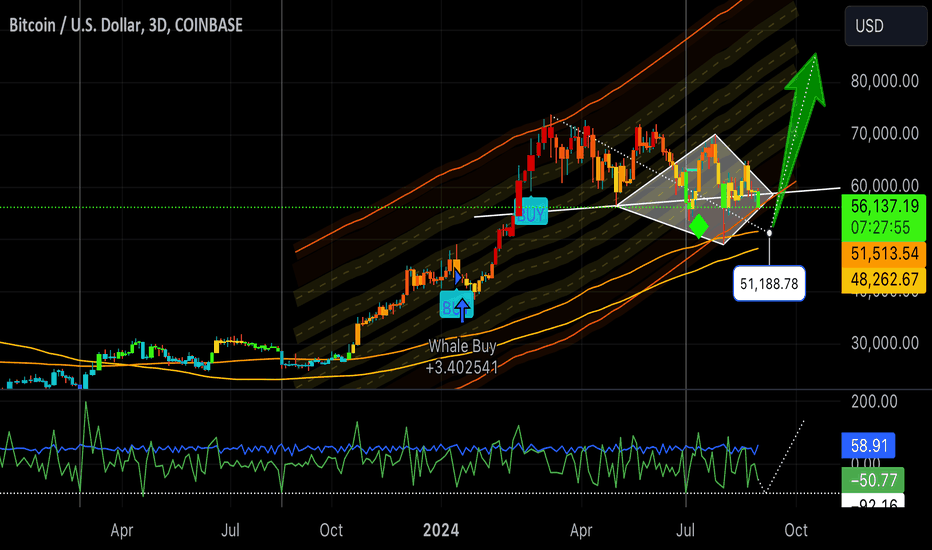Click the yellow 48,262.67 price label
The image size is (932, 550).
tap(884, 279)
